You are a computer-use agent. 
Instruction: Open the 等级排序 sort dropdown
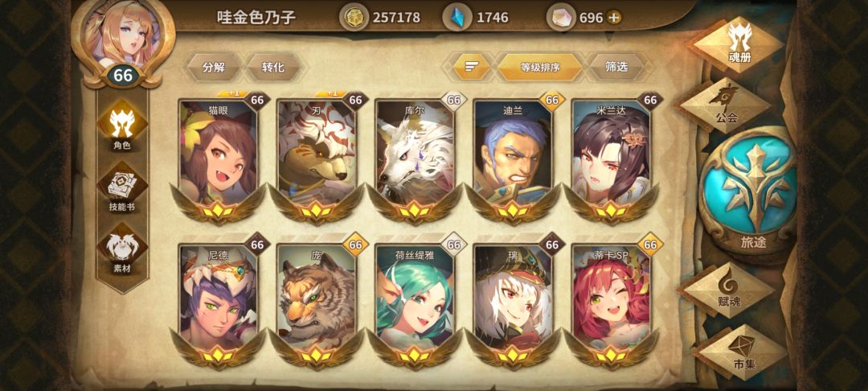pos(540,68)
